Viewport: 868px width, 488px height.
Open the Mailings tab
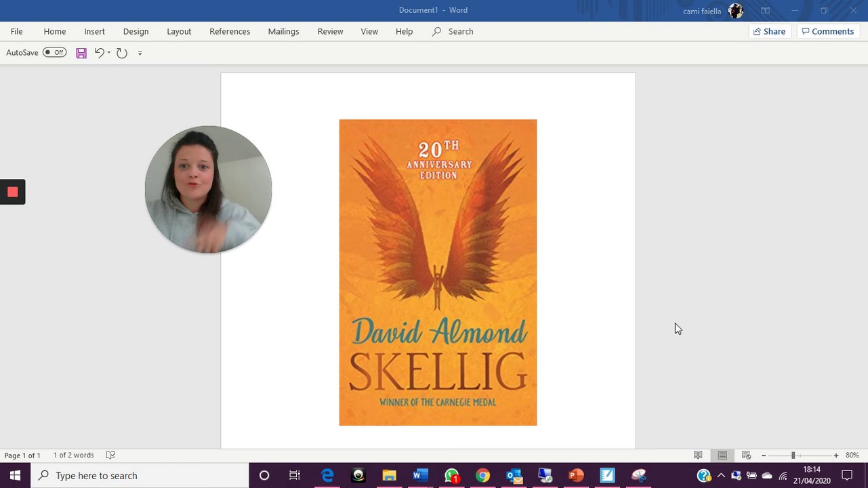[x=283, y=31]
